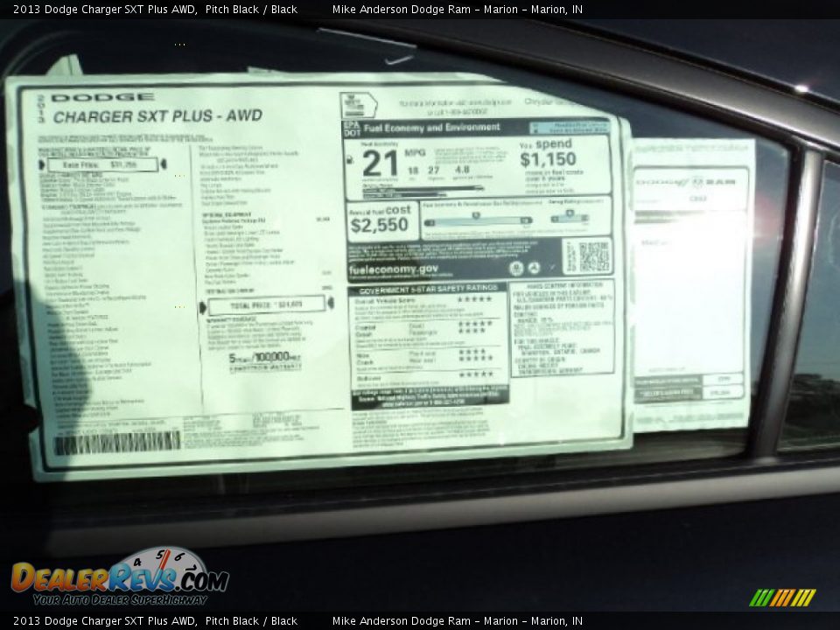
Task: Click the large 21 MPG figure
Action: (380, 164)
